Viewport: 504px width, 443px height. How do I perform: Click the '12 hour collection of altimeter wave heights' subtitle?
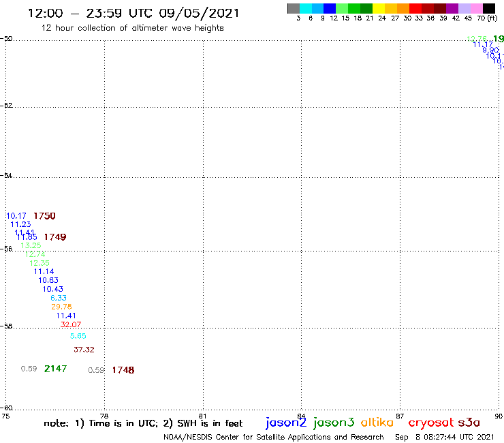pyautogui.click(x=132, y=28)
